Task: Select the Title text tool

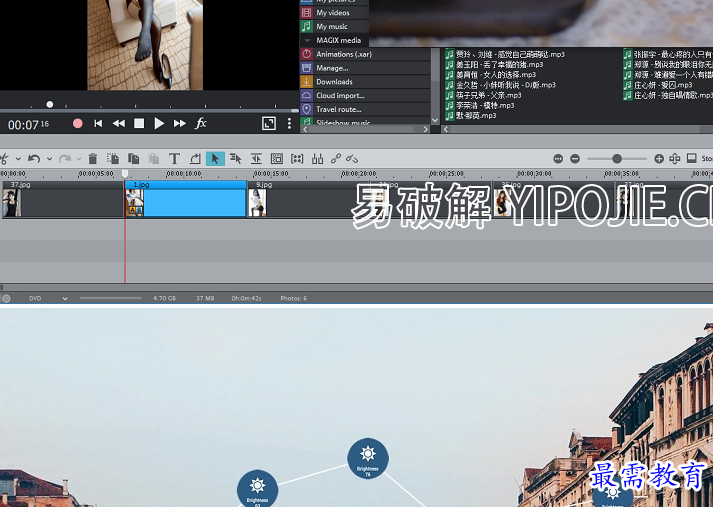Action: [x=174, y=158]
